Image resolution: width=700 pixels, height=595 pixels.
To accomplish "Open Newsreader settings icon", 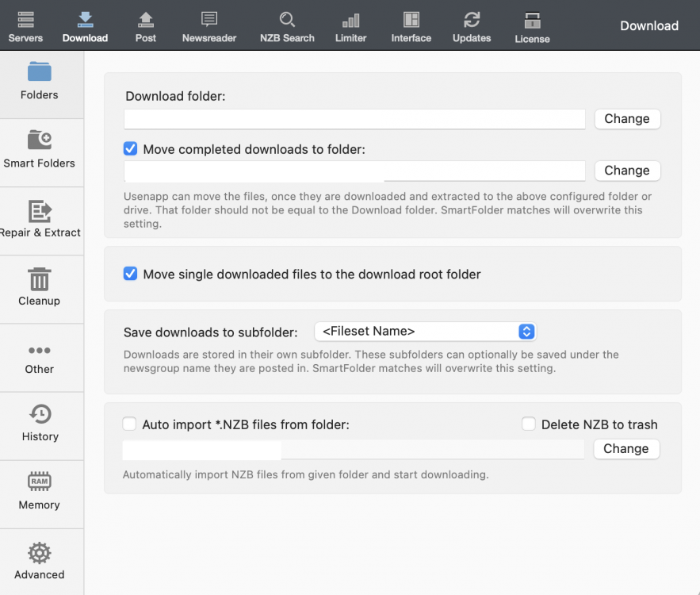I will pos(209,21).
